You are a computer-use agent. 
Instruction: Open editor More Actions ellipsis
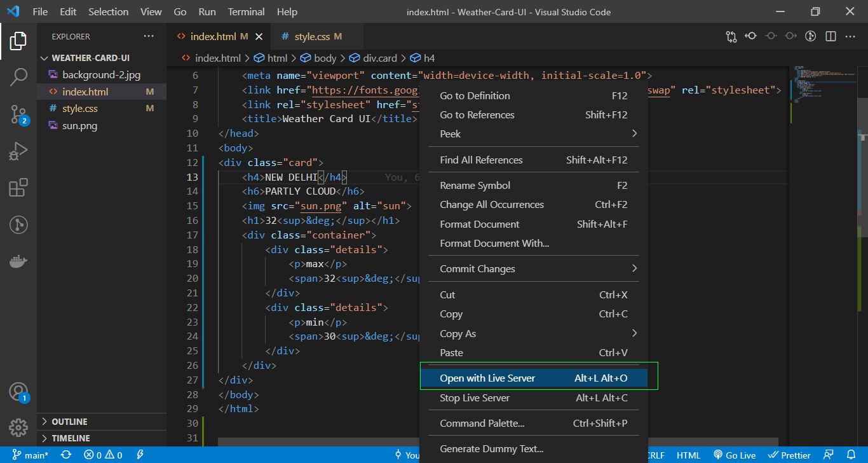850,36
